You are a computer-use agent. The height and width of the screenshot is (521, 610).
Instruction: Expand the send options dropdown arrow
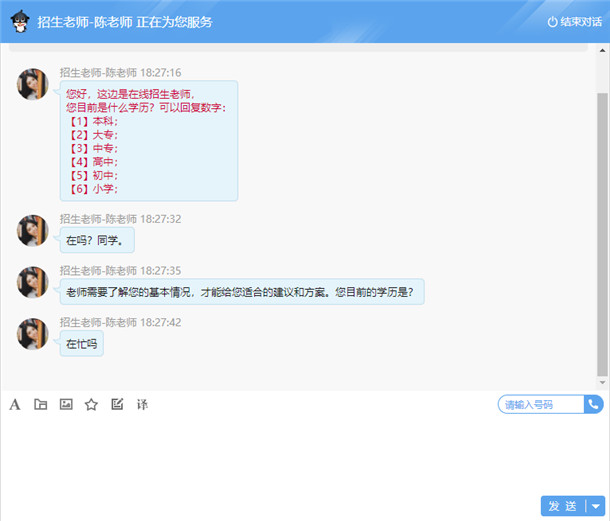pos(596,506)
